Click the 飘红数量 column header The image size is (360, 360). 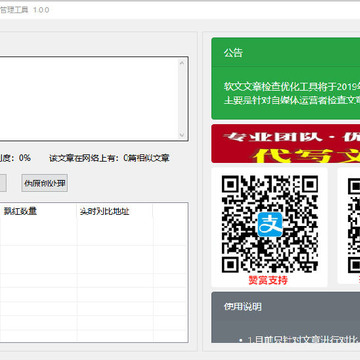pyautogui.click(x=38, y=211)
